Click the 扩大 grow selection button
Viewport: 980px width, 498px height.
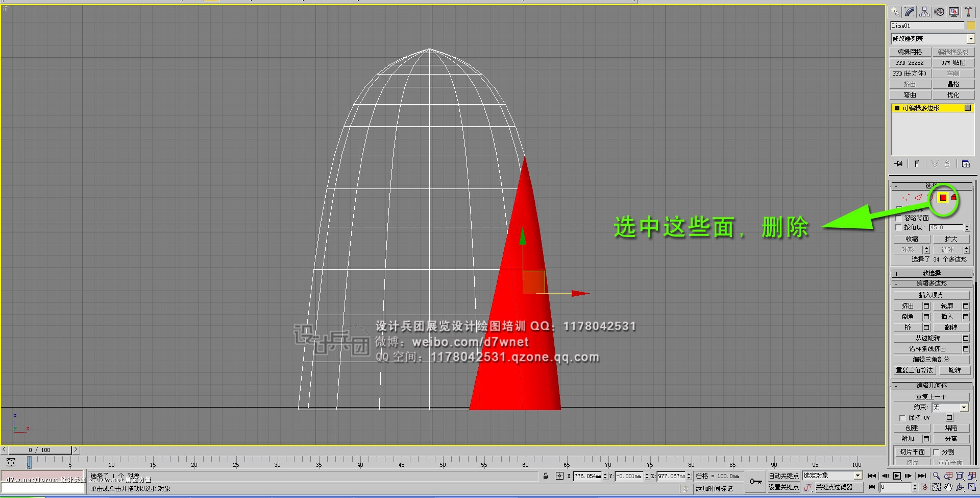click(951, 239)
